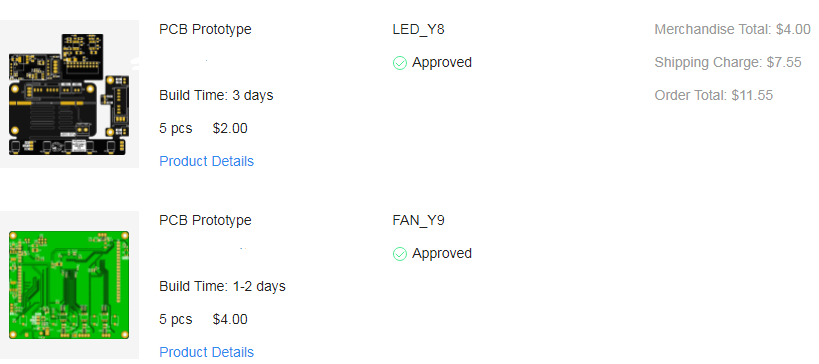The image size is (819, 364).
Task: Open the black LED_Y8 PCB thumbnail
Action: pos(69,94)
